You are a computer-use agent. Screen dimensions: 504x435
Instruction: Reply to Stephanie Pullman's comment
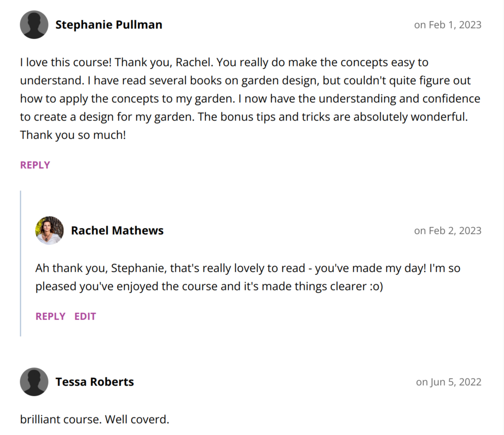(x=35, y=165)
